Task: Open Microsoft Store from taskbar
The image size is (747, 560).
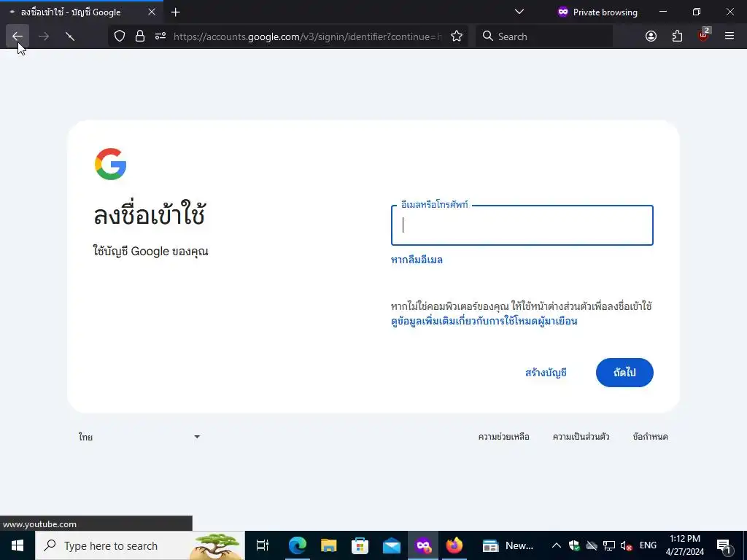Action: tap(360, 545)
